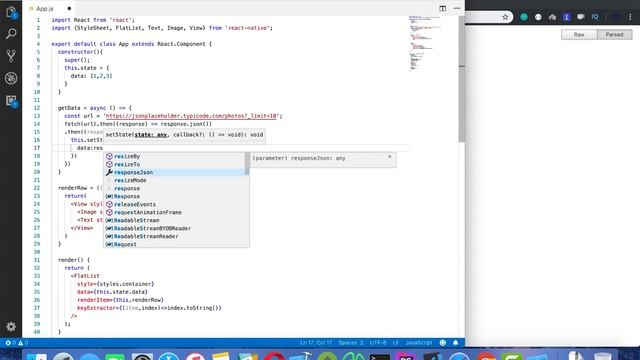This screenshot has width=640, height=360.
Task: Bookmark the page with Chrome's star icon
Action: coord(505,17)
